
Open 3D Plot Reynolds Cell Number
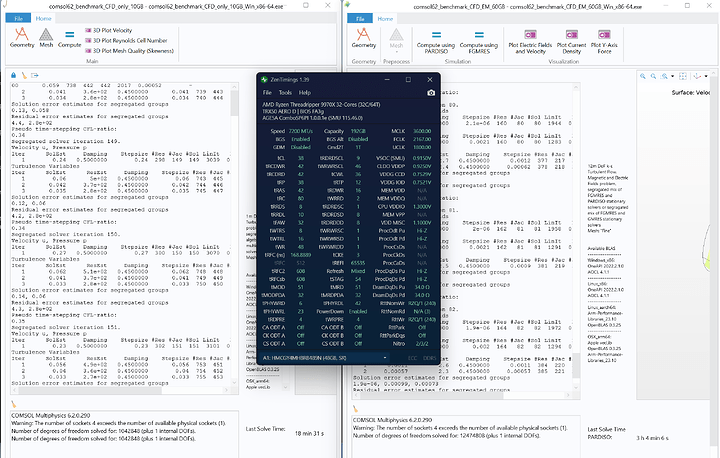pyautogui.click(x=126, y=40)
